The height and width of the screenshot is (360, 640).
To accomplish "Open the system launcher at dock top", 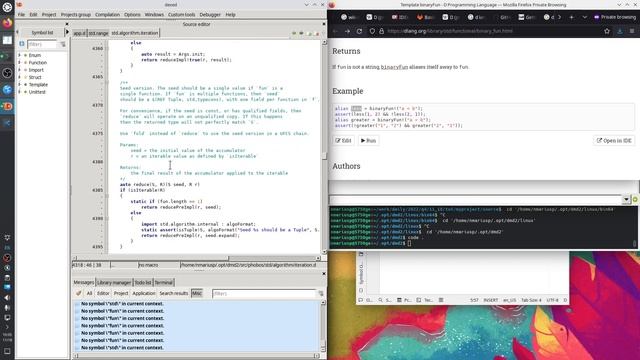I will coord(7,7).
